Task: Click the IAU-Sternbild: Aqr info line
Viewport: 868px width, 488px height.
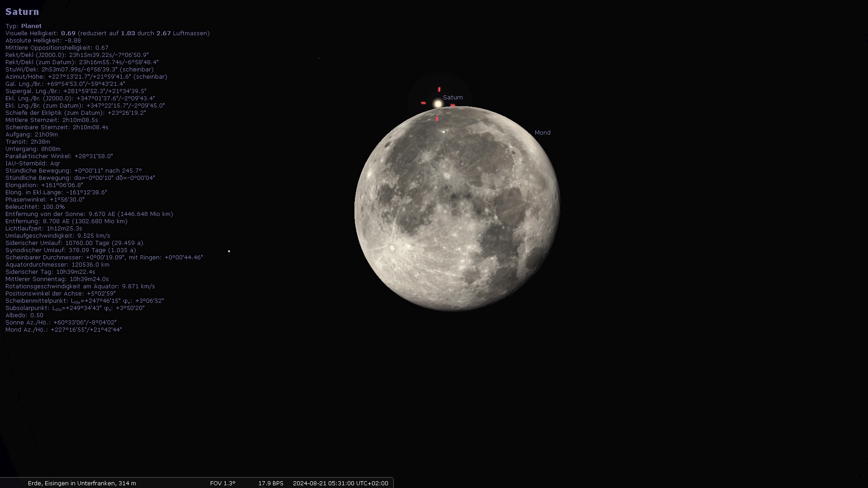Action: [33, 164]
